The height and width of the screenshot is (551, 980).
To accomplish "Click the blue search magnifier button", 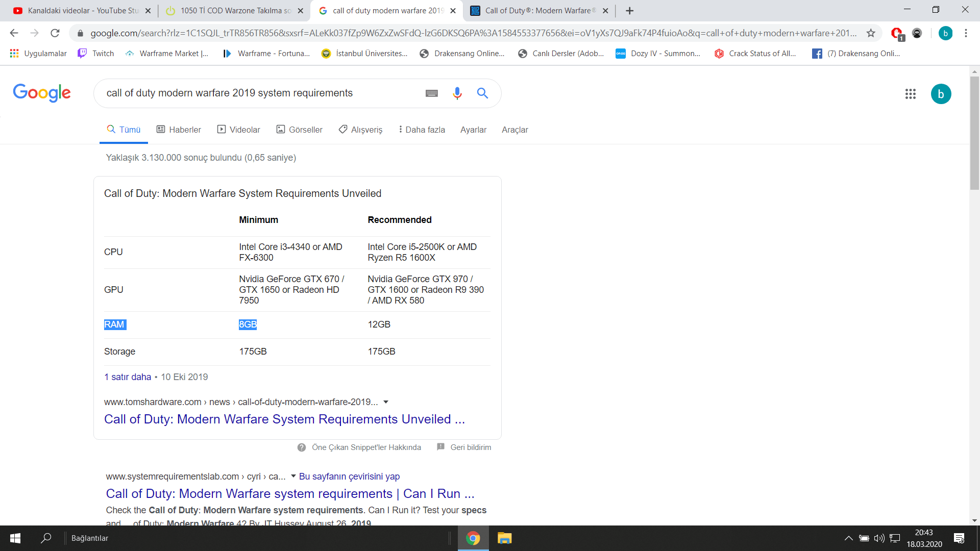I will [x=482, y=93].
